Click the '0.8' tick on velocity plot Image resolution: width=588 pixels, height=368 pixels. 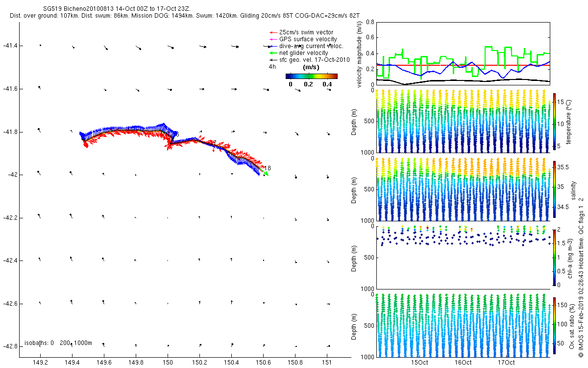370,22
